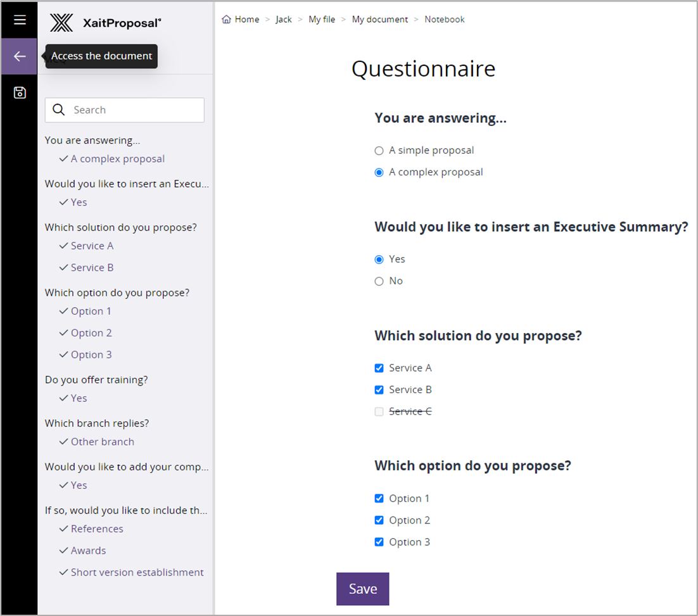698x616 pixels.
Task: Jump to 'Do you offer training?' in sidebar
Action: [96, 380]
